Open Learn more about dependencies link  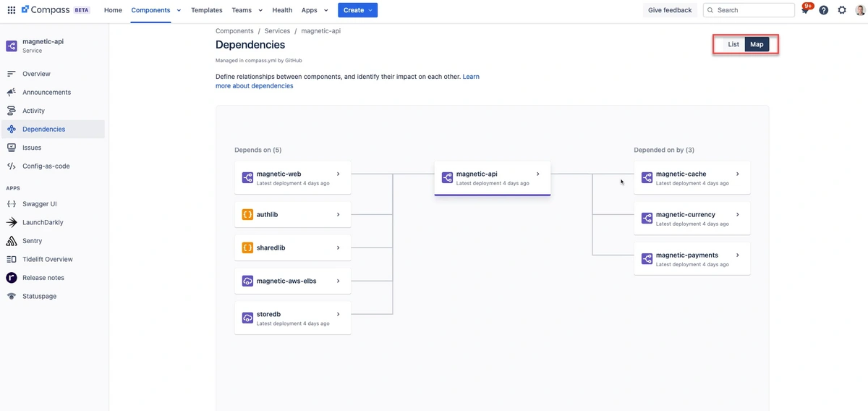tap(347, 81)
